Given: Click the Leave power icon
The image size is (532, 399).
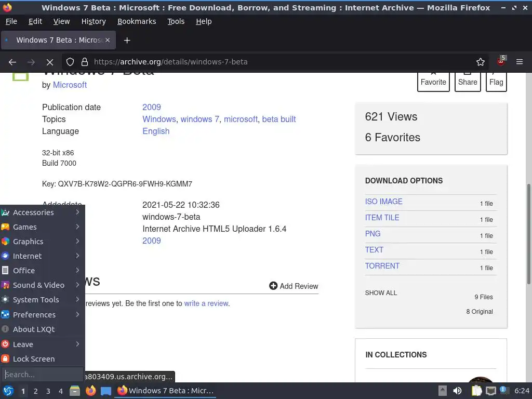Looking at the screenshot, I should tap(5, 344).
